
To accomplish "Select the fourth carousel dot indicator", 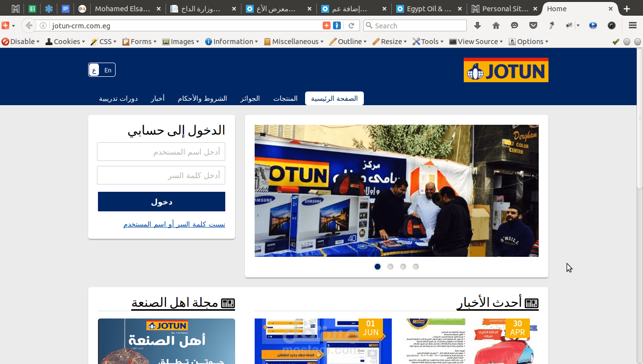I will click(x=415, y=266).
